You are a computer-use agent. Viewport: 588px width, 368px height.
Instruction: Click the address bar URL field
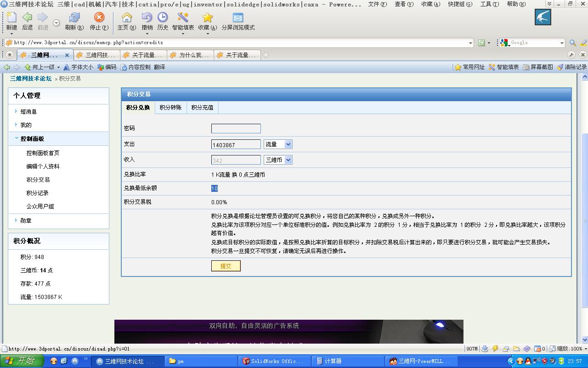click(239, 43)
